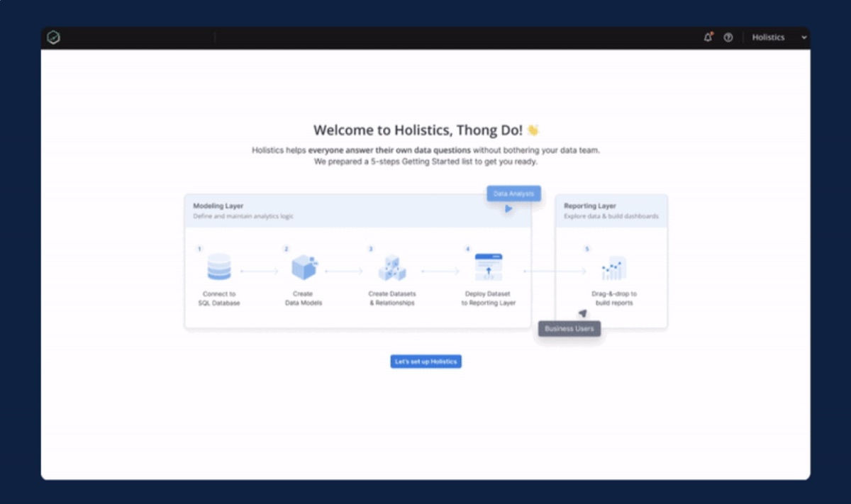Open the notifications bell
Image resolution: width=851 pixels, height=504 pixels.
click(x=708, y=38)
